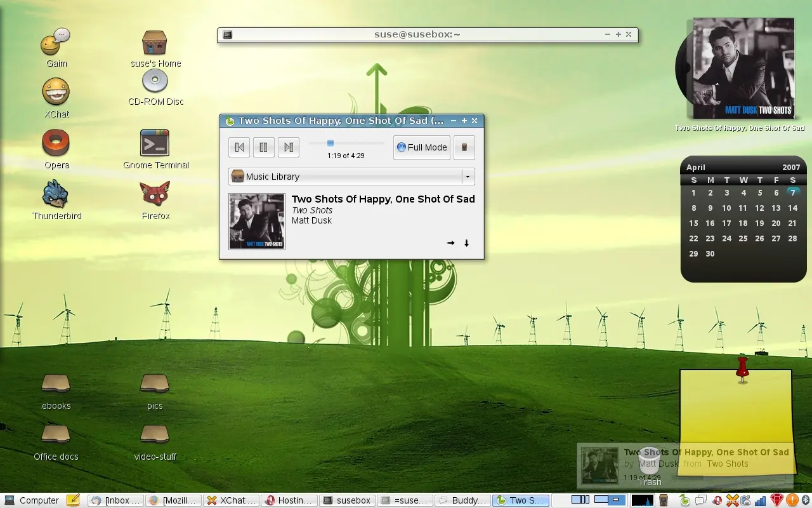Click the green music player tray icon
This screenshot has height=508, width=812.
tap(684, 500)
